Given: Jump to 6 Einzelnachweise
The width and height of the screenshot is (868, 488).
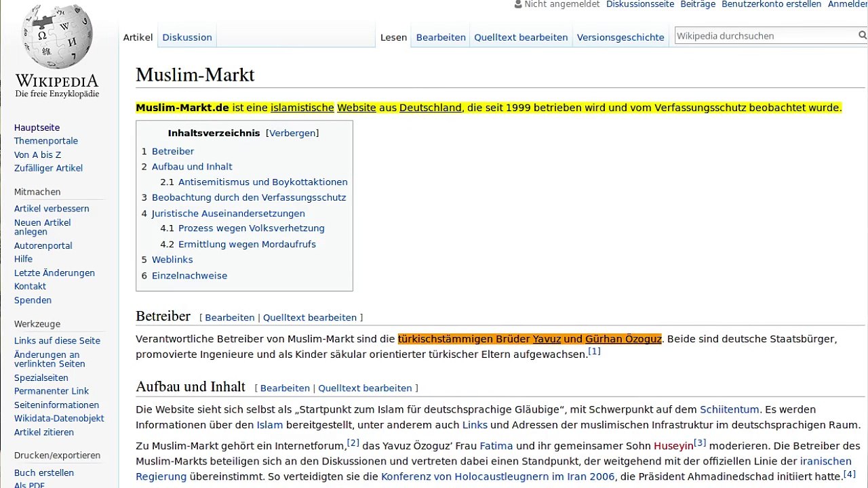Looking at the screenshot, I should [184, 276].
